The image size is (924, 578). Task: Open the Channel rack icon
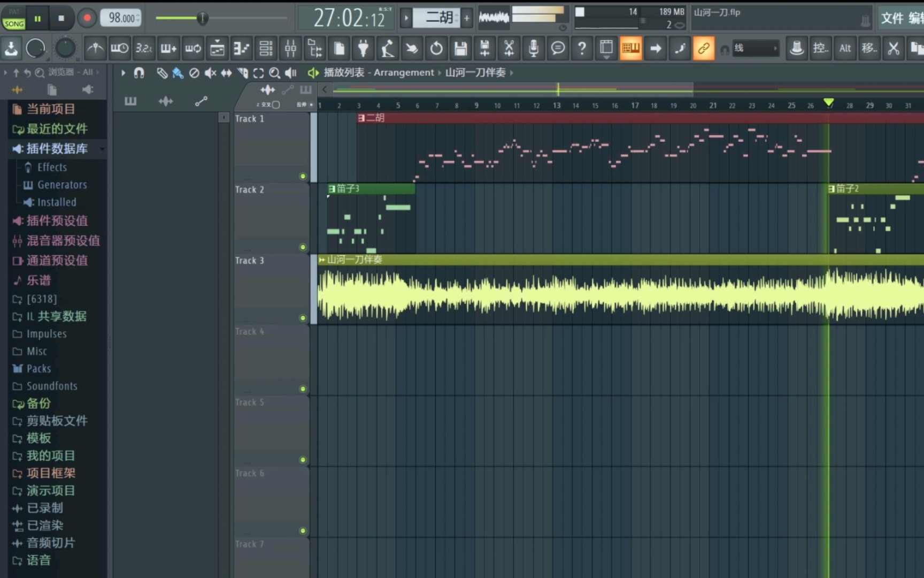(x=266, y=49)
